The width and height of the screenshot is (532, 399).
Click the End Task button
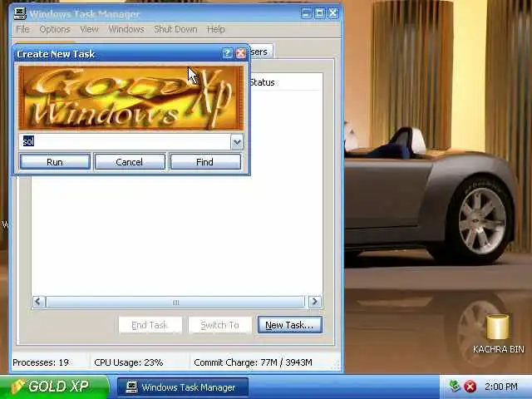click(150, 325)
